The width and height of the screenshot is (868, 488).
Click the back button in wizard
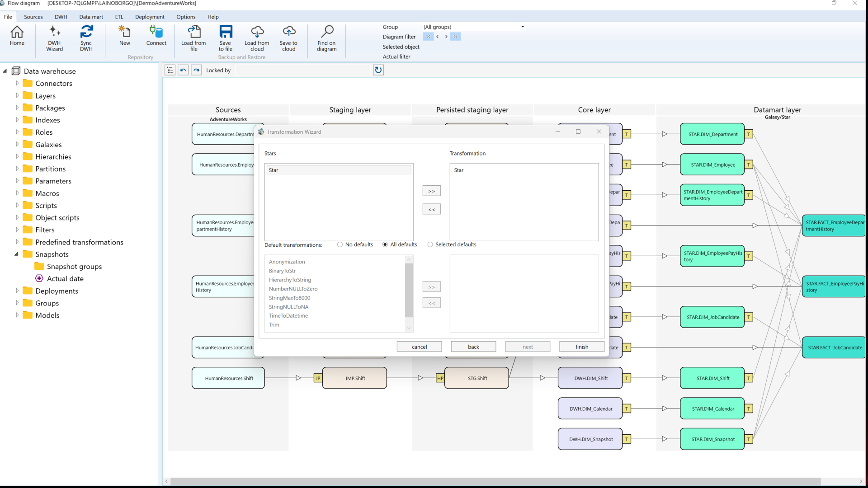tap(474, 347)
